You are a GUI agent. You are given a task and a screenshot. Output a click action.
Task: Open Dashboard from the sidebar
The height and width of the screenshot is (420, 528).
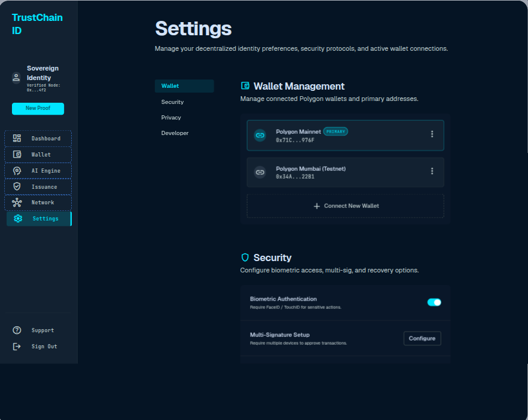(38, 139)
